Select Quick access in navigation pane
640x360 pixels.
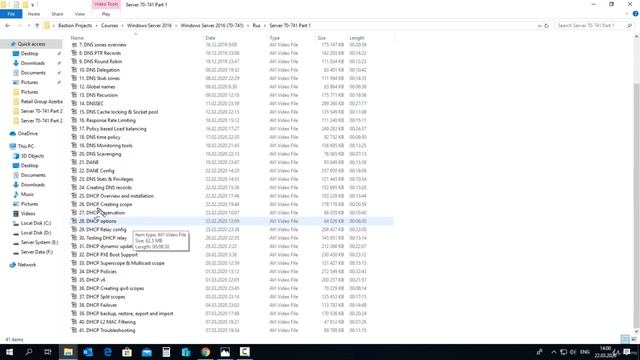pyautogui.click(x=31, y=44)
